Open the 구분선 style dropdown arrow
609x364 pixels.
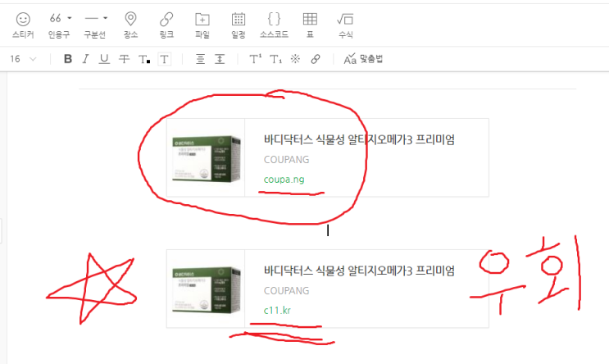click(x=105, y=18)
